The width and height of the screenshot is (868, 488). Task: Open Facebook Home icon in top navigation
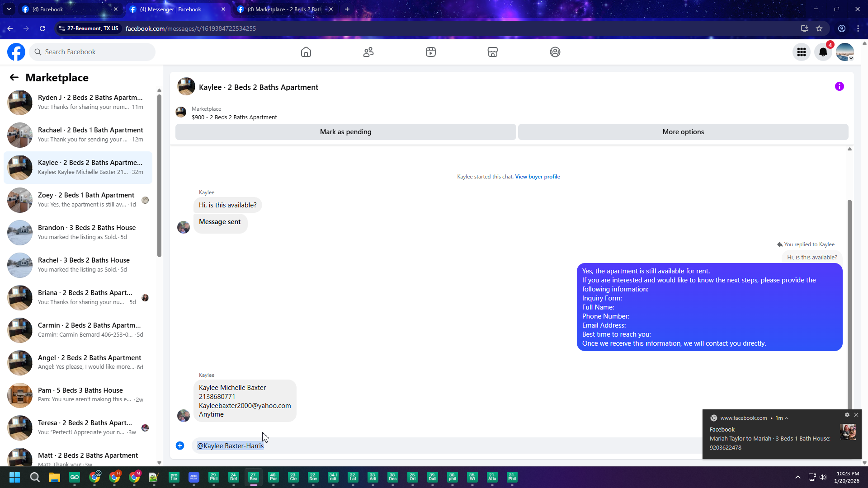[306, 52]
